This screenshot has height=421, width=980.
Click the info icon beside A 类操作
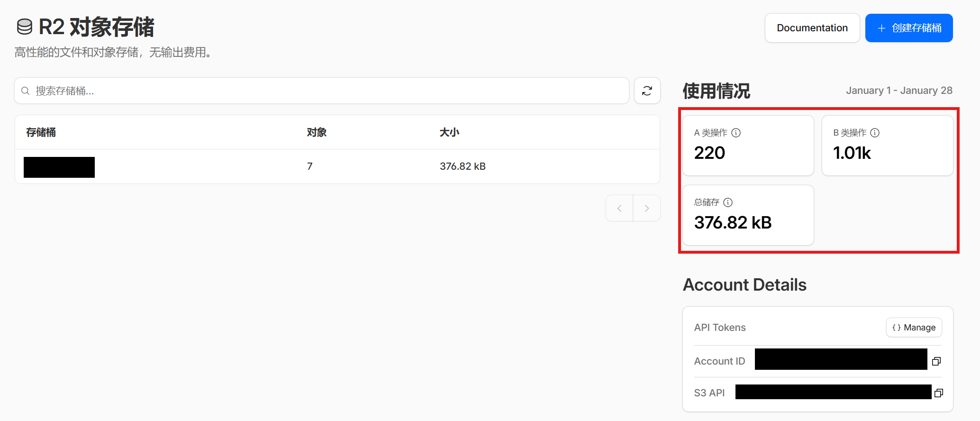click(x=736, y=133)
